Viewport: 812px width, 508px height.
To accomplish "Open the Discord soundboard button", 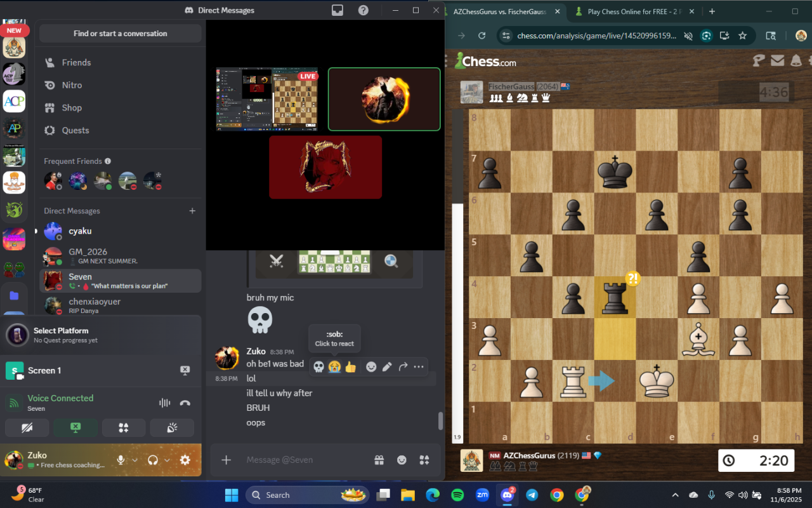I will (172, 428).
